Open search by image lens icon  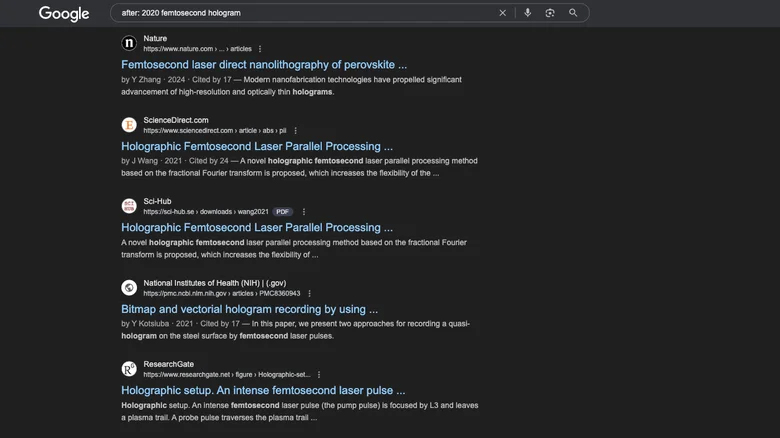click(550, 13)
